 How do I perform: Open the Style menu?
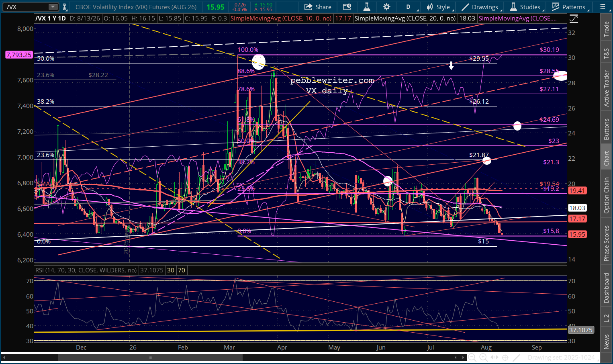pos(439,7)
